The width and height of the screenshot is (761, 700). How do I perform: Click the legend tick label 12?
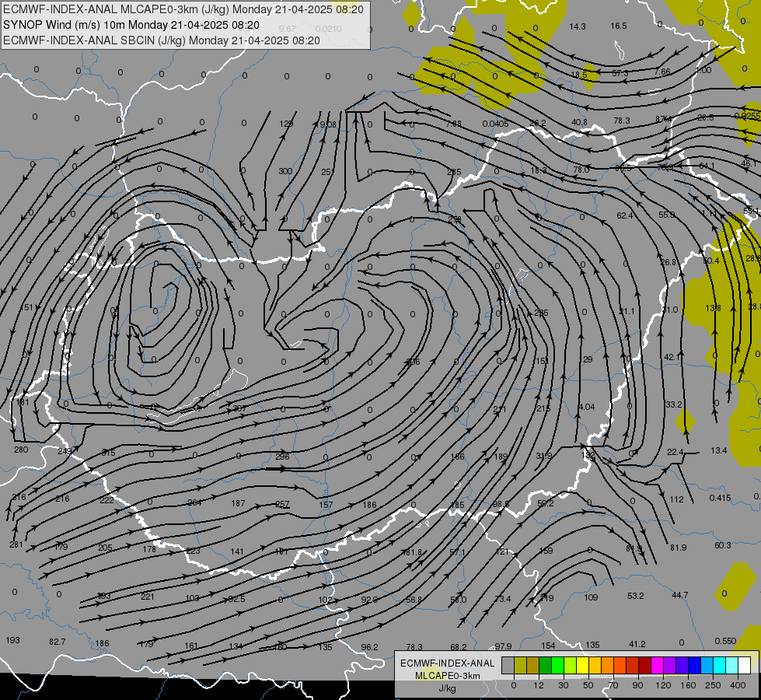click(x=539, y=685)
